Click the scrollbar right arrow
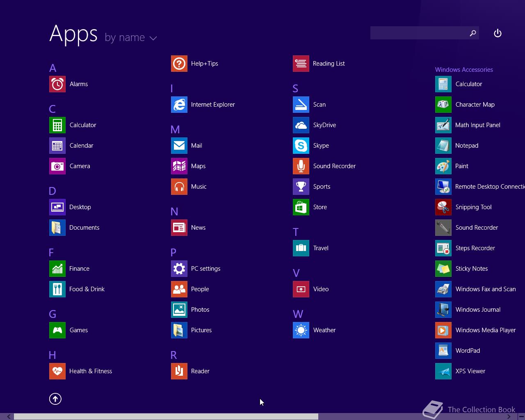This screenshot has width=525, height=420. 509,417
